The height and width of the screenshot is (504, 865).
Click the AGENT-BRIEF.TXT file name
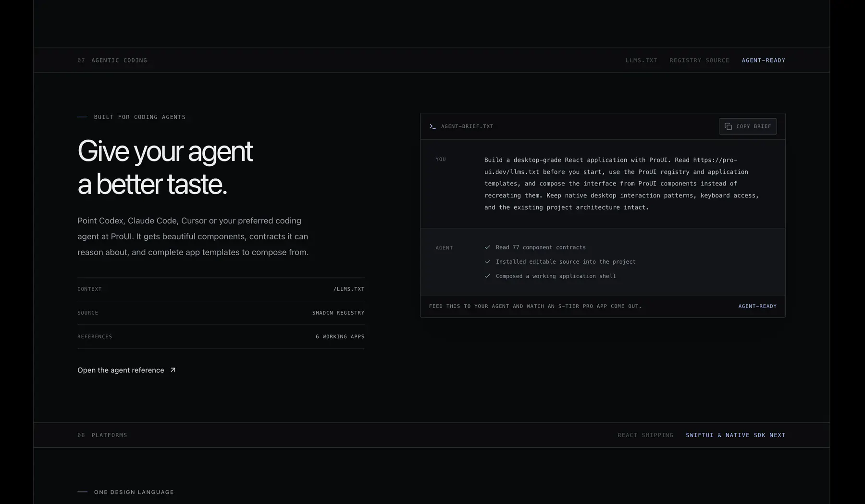pos(467,126)
